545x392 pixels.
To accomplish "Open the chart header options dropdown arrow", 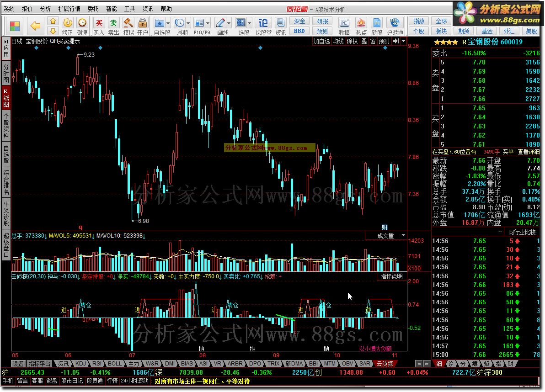I will point(404,41).
